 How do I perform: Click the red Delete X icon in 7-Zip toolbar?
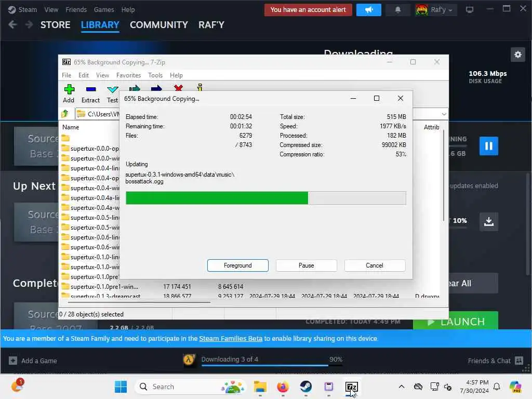[179, 87]
